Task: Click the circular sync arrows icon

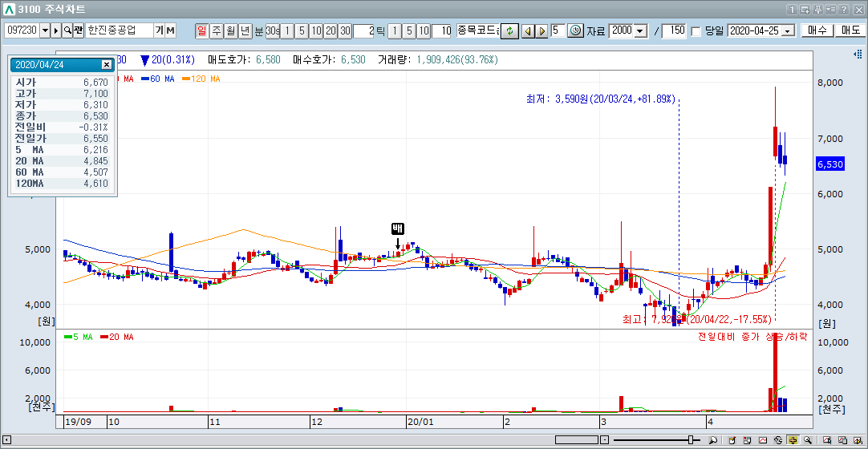Action: pyautogui.click(x=778, y=441)
